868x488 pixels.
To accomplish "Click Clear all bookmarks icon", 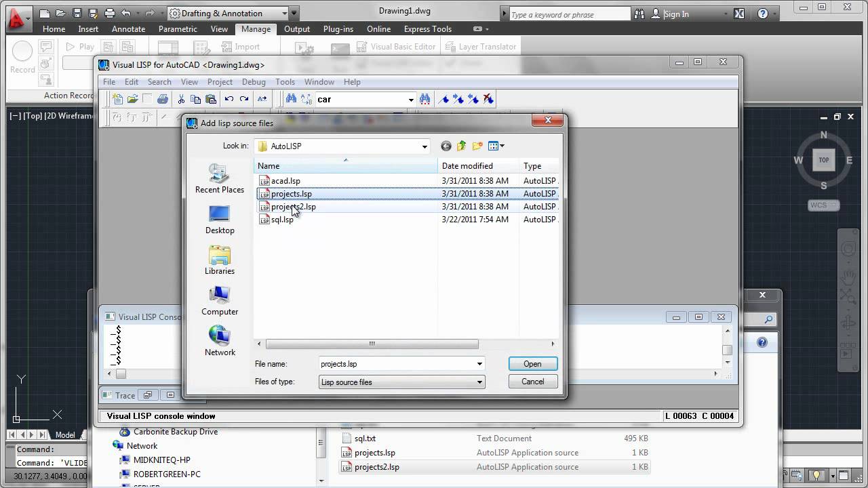I will pyautogui.click(x=488, y=99).
